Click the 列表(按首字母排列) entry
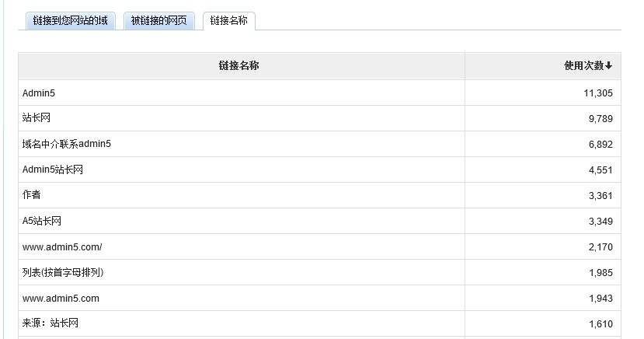 pos(63,272)
